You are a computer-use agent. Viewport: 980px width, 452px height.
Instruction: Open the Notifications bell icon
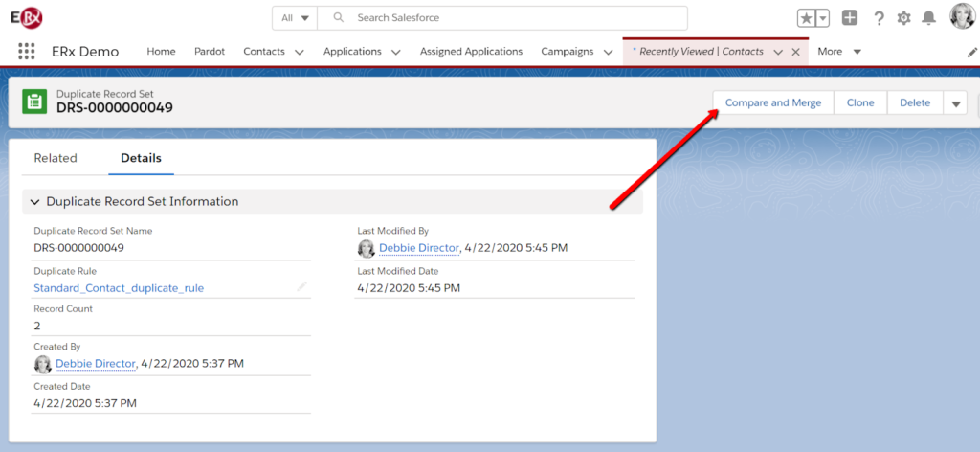[929, 18]
